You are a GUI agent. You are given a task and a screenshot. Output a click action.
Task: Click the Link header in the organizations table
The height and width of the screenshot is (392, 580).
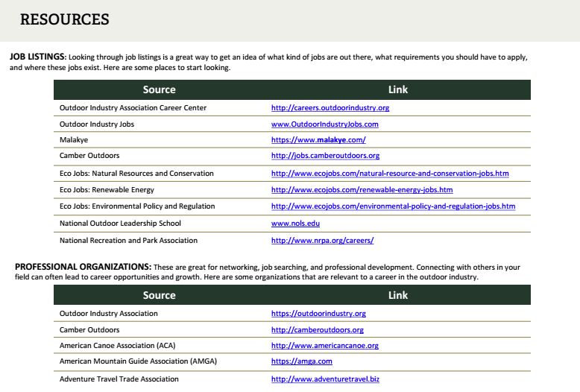coord(397,295)
